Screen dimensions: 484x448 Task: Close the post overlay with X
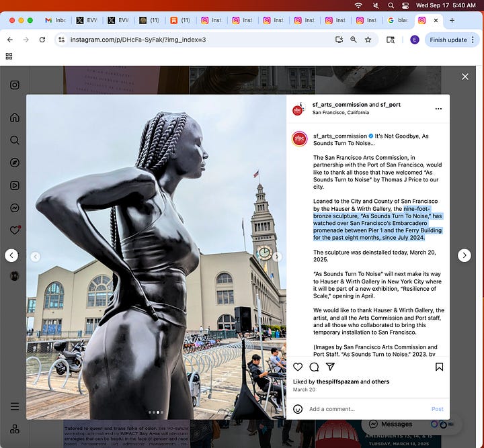(465, 77)
